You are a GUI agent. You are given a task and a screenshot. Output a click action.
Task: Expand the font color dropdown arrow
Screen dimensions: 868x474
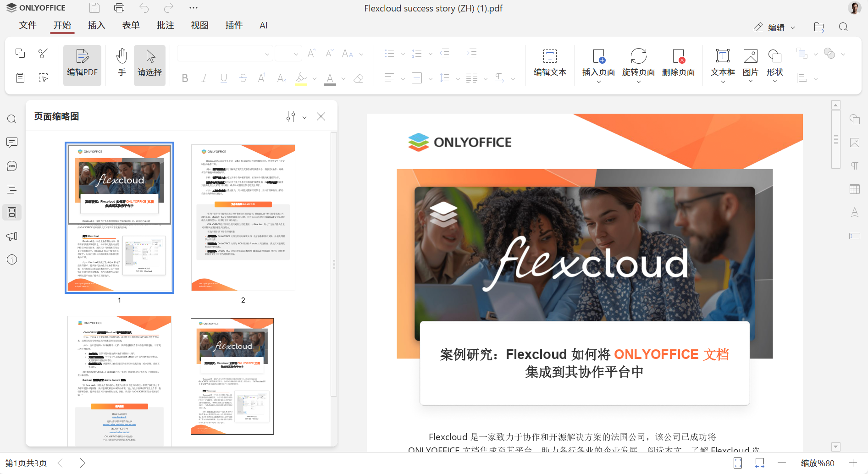[343, 79]
